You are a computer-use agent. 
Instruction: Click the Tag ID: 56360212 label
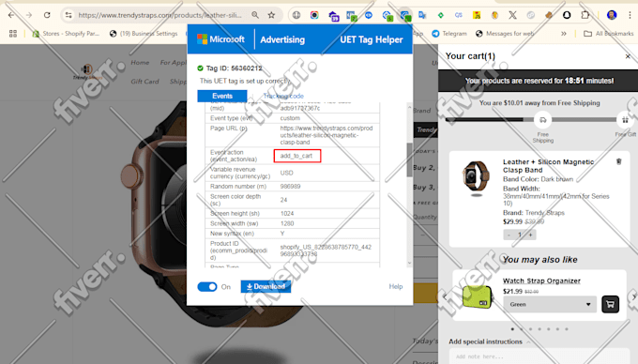(234, 68)
